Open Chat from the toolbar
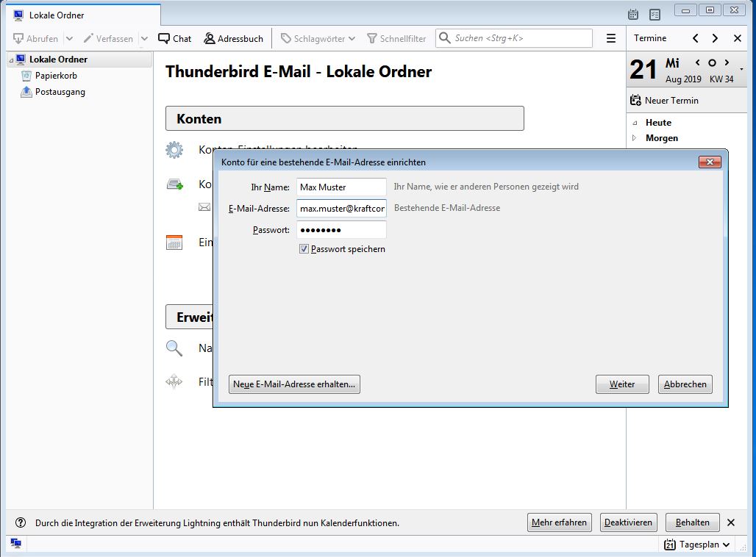Screen dimensions: 756x557 (174, 38)
